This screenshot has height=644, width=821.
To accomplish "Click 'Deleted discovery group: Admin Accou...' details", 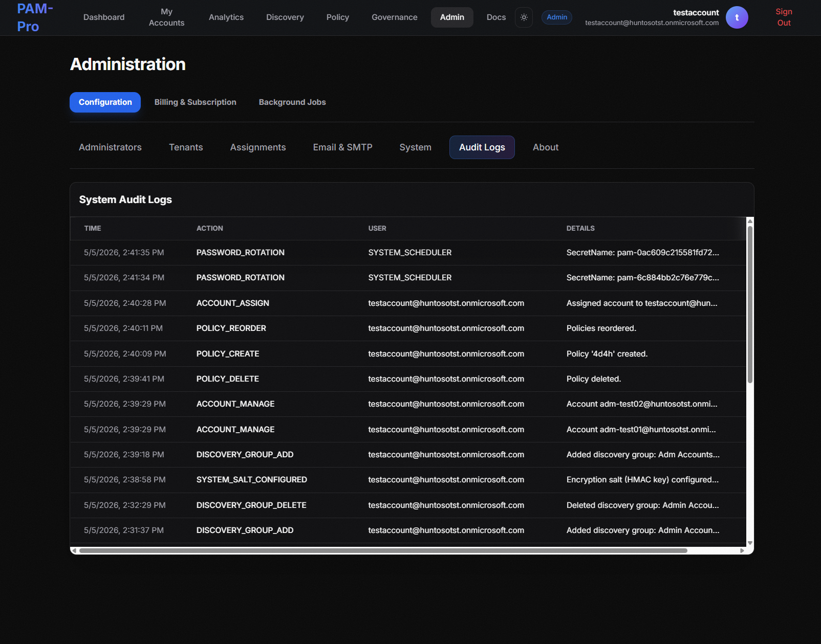I will (x=643, y=505).
